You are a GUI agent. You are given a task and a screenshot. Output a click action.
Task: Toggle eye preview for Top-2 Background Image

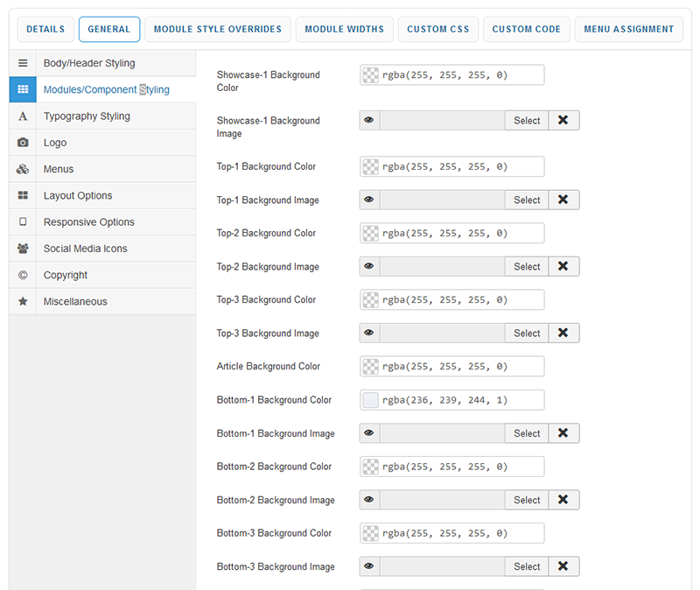tap(369, 267)
